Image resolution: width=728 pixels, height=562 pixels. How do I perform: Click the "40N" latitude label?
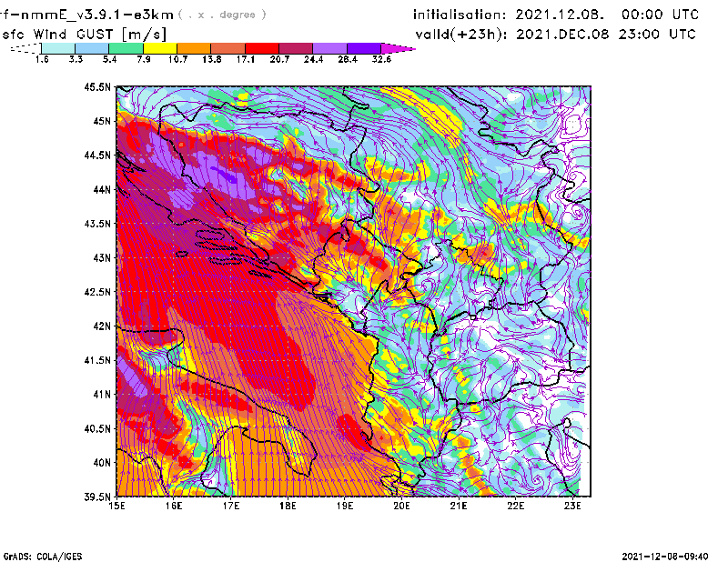pos(102,463)
